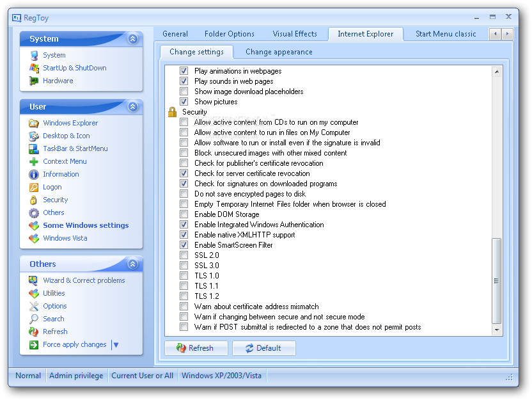Viewport: 532px width, 400px height.
Task: Switch to the Folder Options tab
Action: [x=230, y=34]
